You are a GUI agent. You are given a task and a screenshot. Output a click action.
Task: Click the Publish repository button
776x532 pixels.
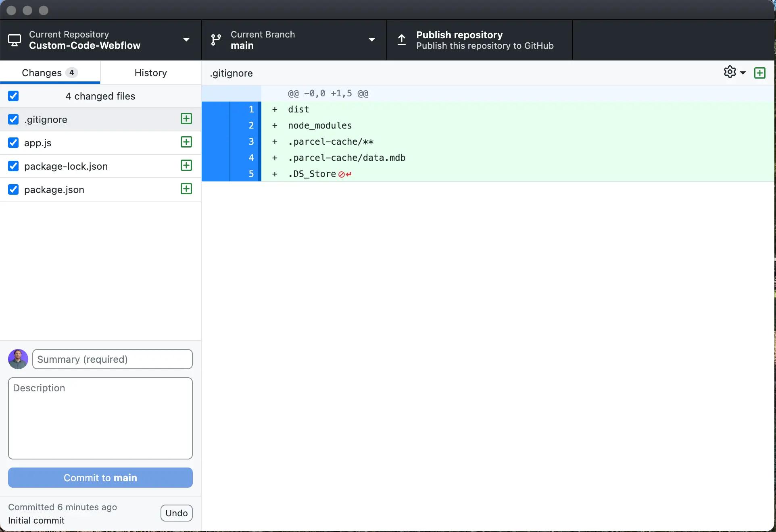click(480, 40)
